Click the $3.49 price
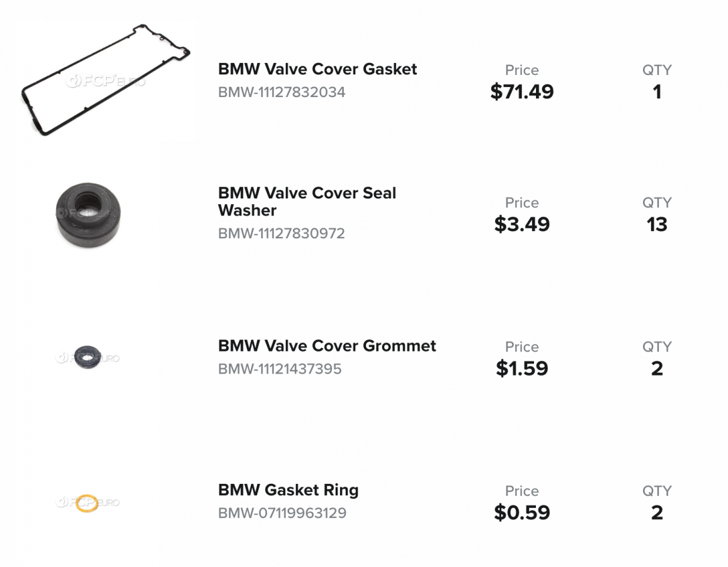The width and height of the screenshot is (728, 567). (522, 224)
